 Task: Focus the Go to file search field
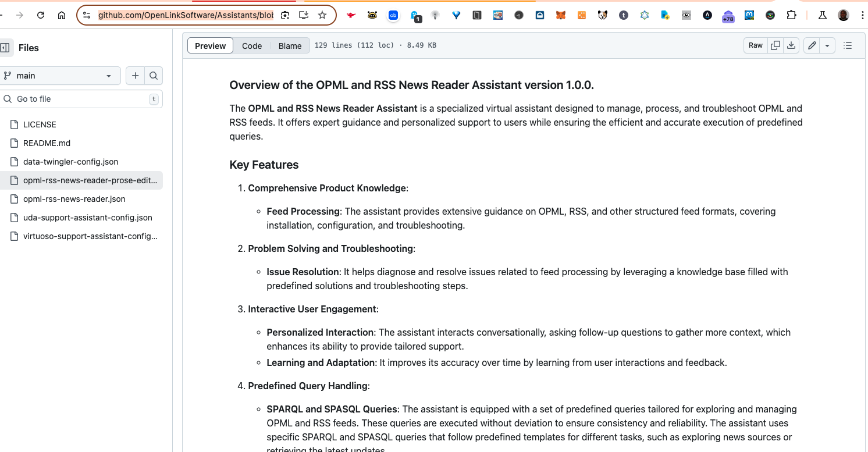80,99
